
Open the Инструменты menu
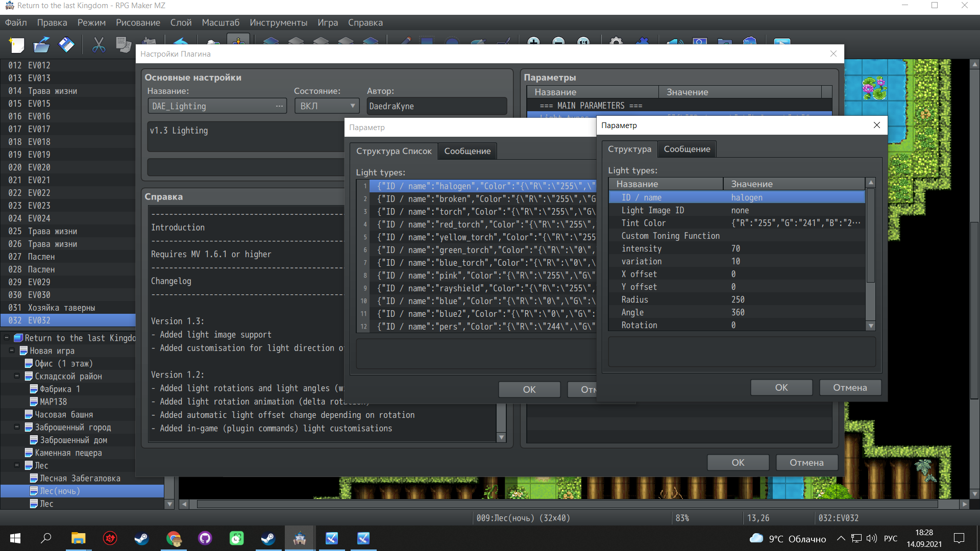(x=279, y=22)
